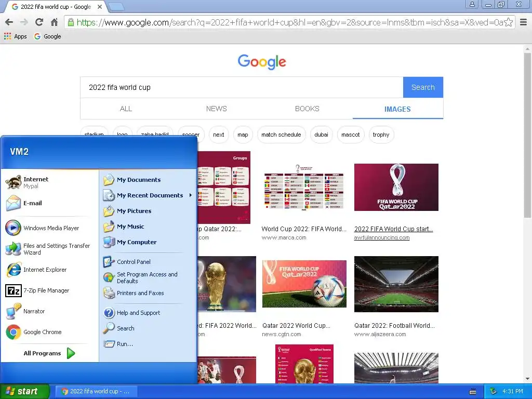Select the IMAGES results tab
Viewport: 532px width, 399px height.
coord(397,109)
